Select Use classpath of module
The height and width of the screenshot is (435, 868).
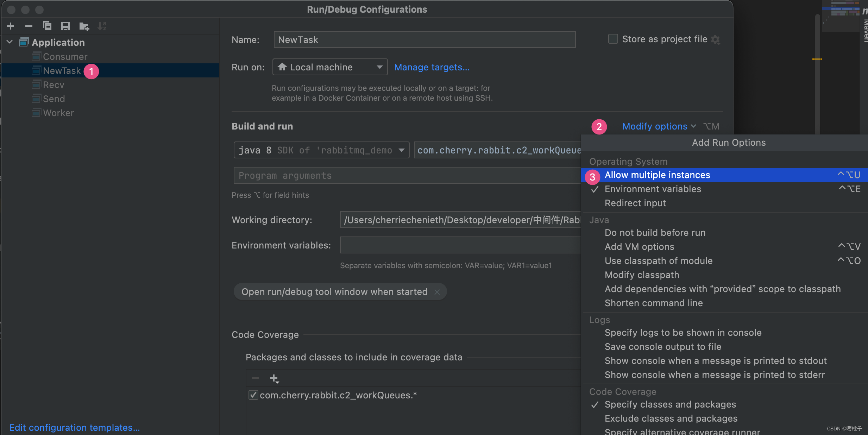coord(724,261)
